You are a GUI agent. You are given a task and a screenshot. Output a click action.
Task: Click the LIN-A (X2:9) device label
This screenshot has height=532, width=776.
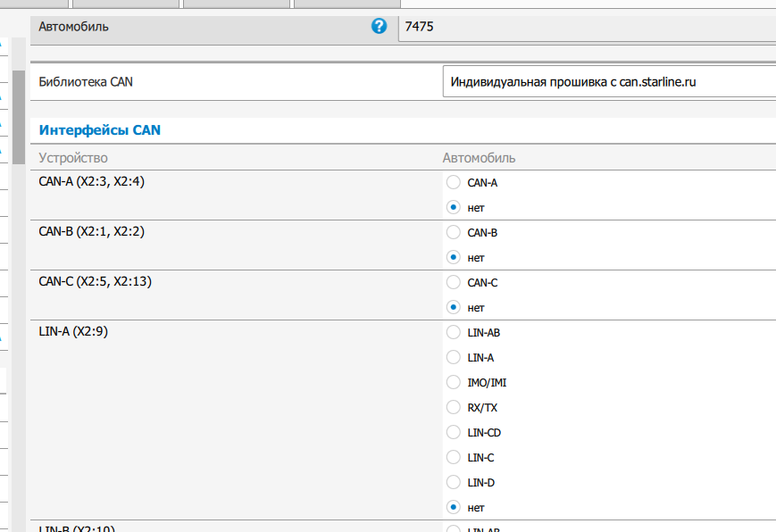73,331
